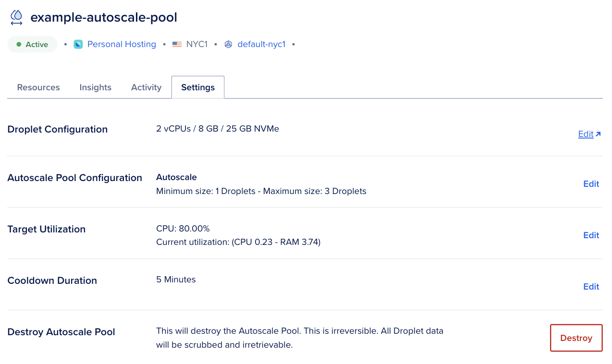Click the default-nyc1 VPC link
612x364 pixels.
point(261,44)
